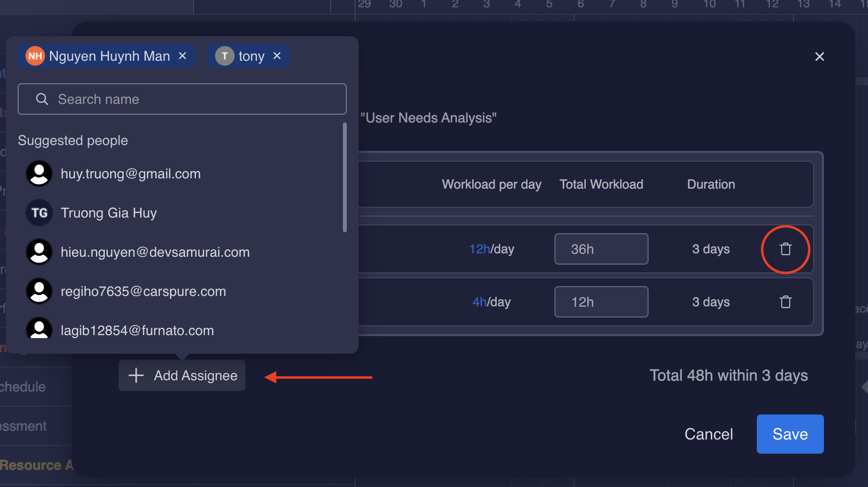868x487 pixels.
Task: Remove tony from assignees
Action: (x=277, y=56)
